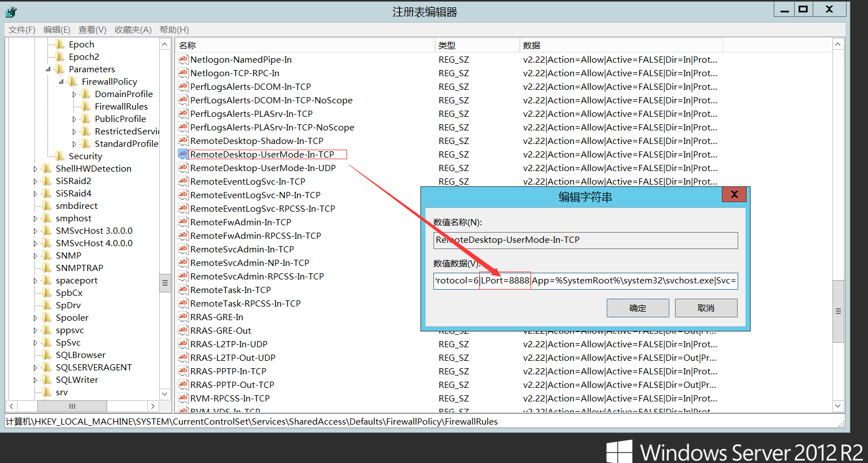
Task: Click the 数据 column header
Action: [621, 45]
